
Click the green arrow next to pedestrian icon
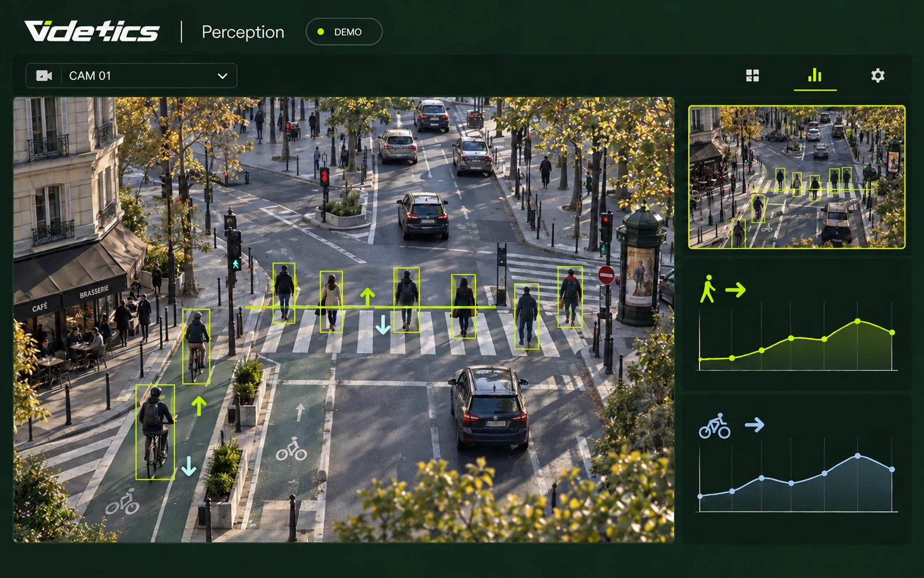tap(735, 290)
